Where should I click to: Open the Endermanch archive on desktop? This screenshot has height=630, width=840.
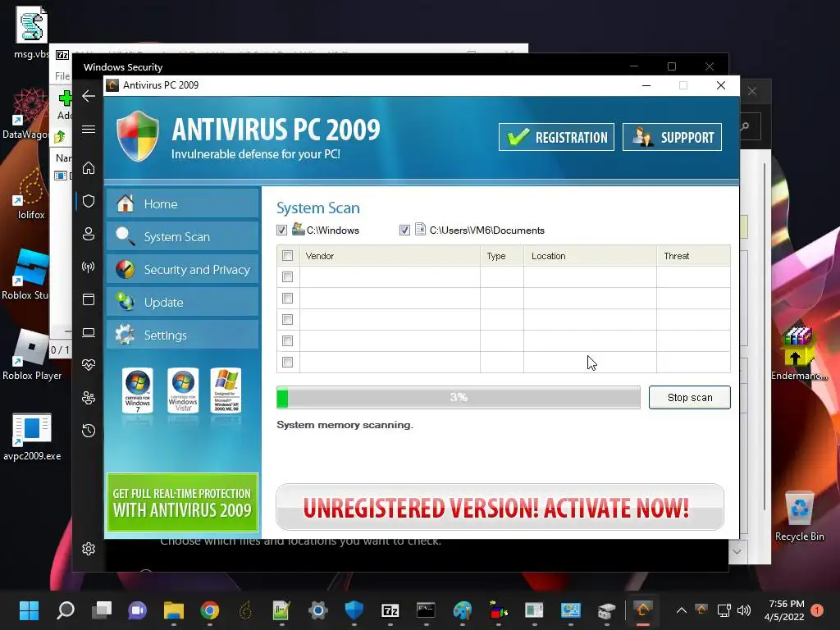[x=799, y=354]
